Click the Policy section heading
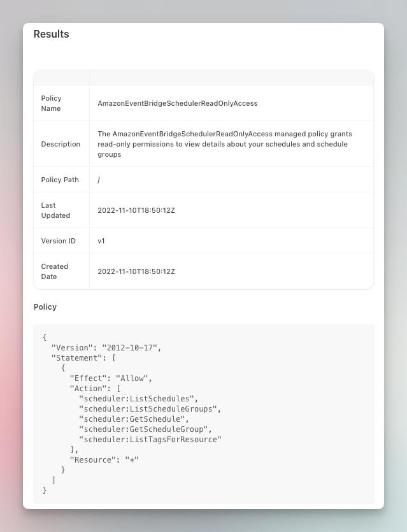 coord(45,306)
